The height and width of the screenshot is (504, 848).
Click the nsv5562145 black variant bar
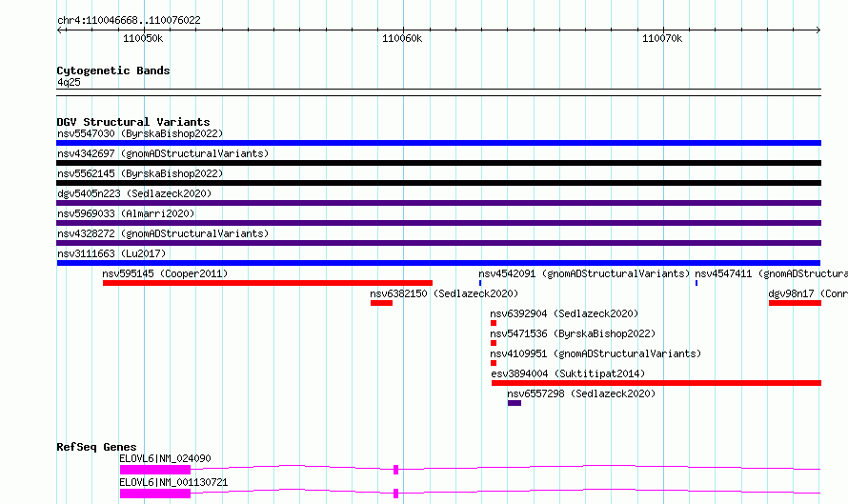pos(438,183)
